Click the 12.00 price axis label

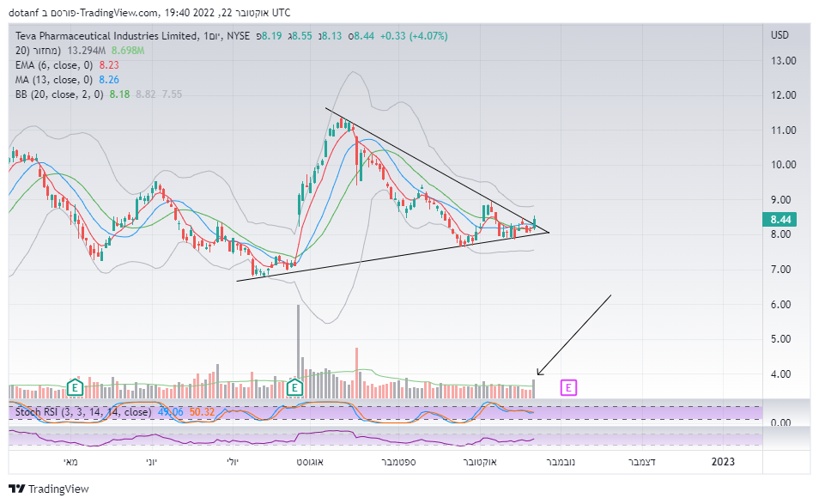pyautogui.click(x=784, y=95)
